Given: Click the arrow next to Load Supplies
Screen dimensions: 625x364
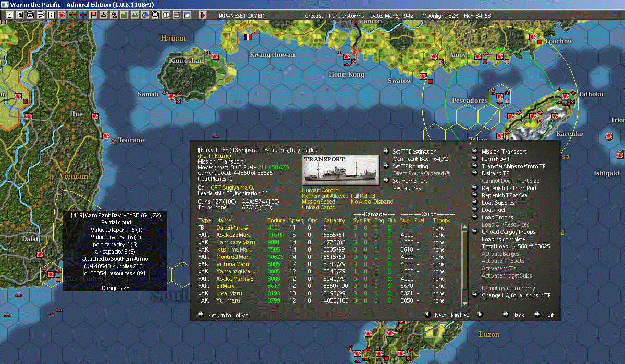Looking at the screenshot, I should 475,202.
